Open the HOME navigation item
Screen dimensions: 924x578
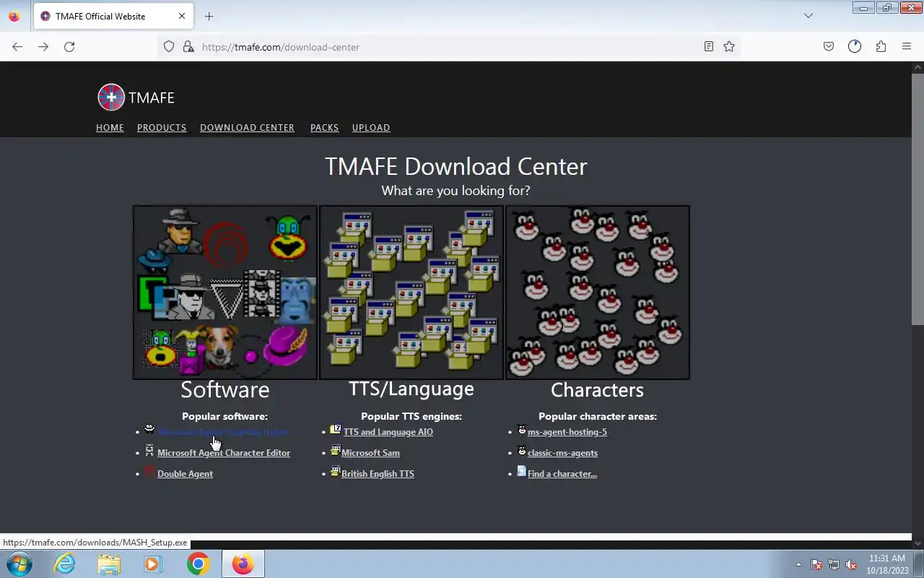(110, 128)
